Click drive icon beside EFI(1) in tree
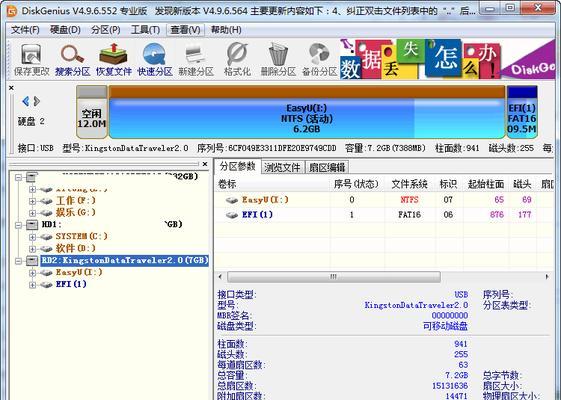The height and width of the screenshot is (400, 561). pos(46,285)
